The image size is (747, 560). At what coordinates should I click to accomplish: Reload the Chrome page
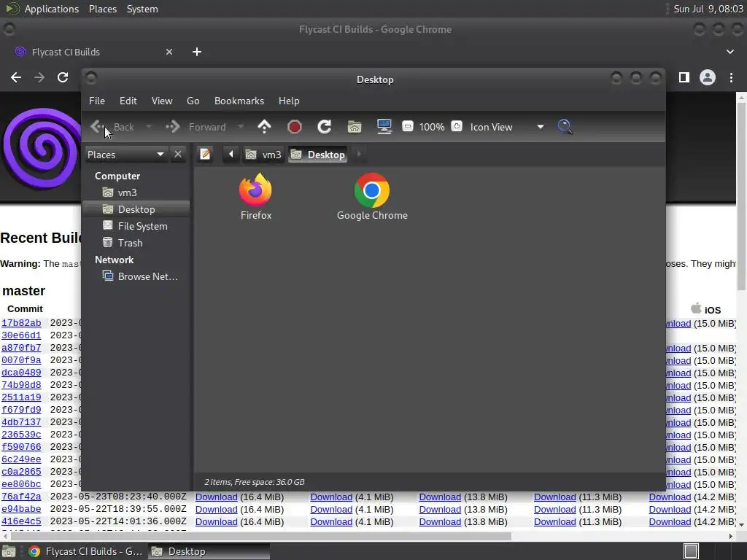point(63,77)
